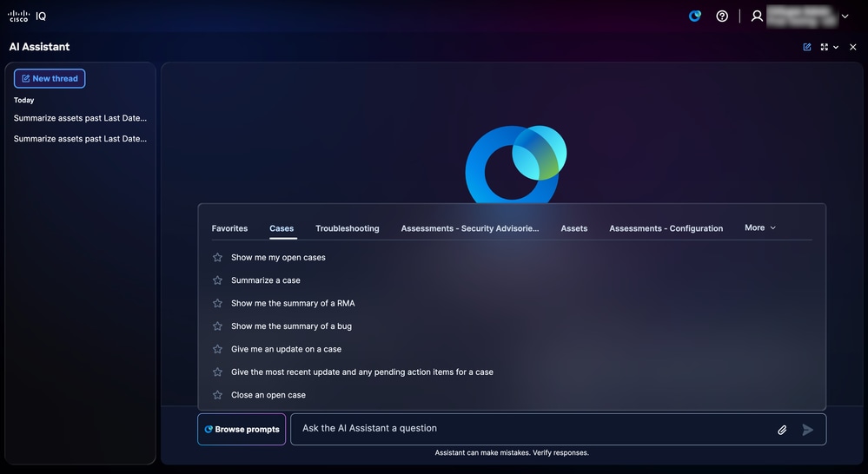
Task: Open the help question mark icon
Action: [x=722, y=16]
